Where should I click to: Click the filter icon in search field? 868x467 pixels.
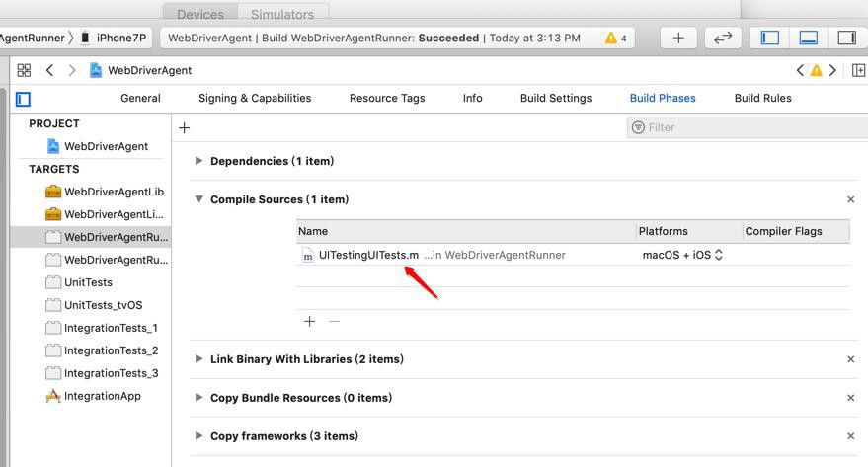pos(638,127)
